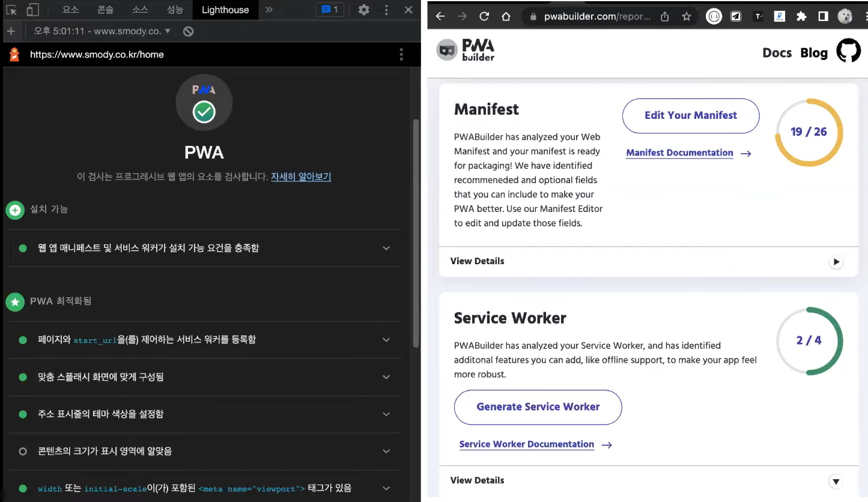Click the PWA badge with green checkmark
868x502 pixels.
point(204,103)
